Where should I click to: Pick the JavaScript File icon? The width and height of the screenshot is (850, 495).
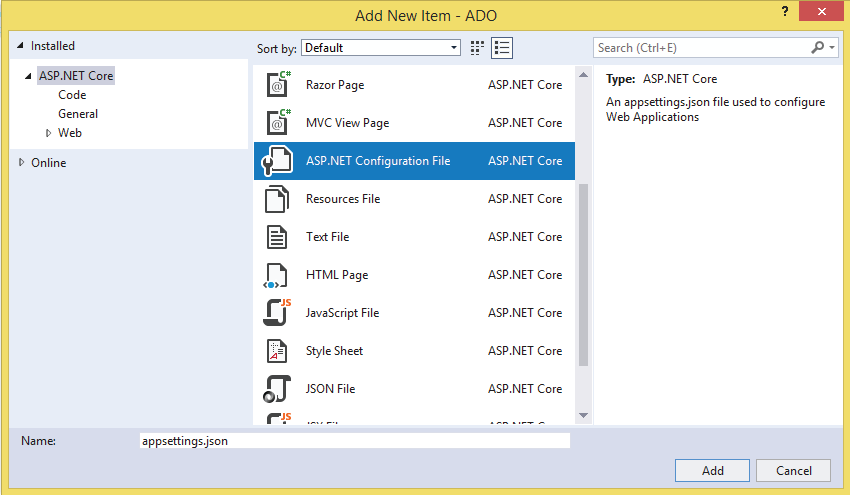(x=277, y=313)
